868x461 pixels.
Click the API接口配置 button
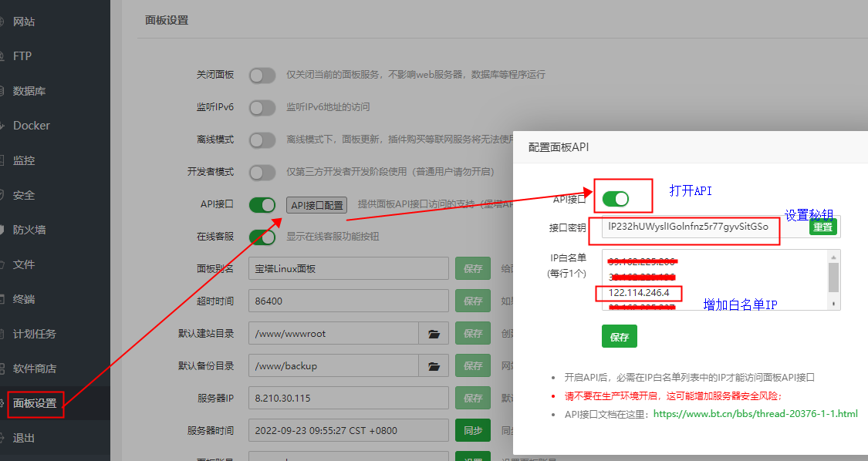coord(316,205)
